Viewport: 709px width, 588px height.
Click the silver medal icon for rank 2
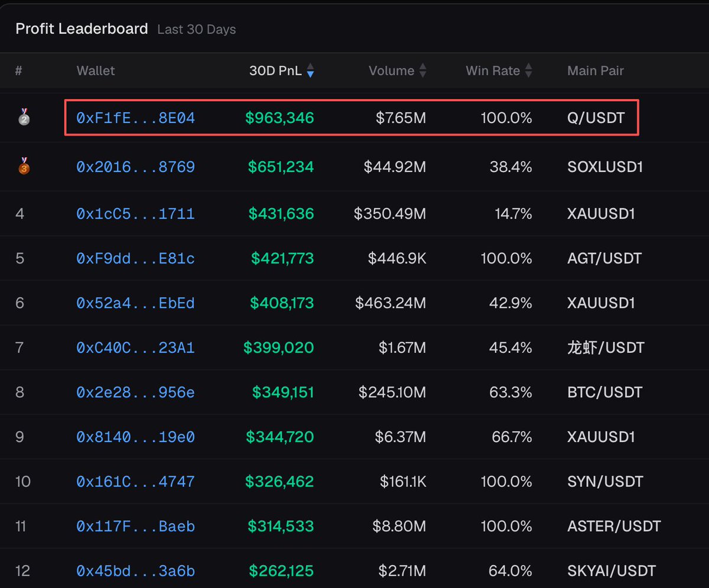23,116
